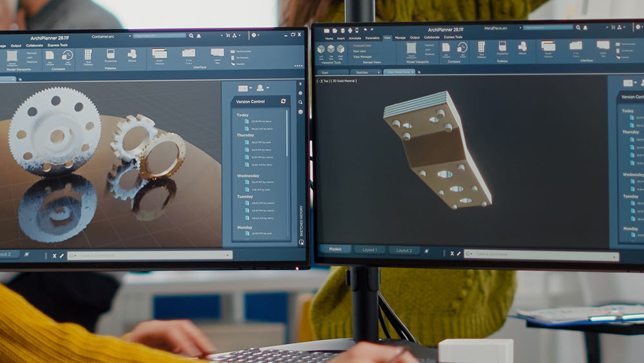Screen dimensions: 644x363
Task: Click the Blocks icon on the right monitor
Action: point(522,47)
